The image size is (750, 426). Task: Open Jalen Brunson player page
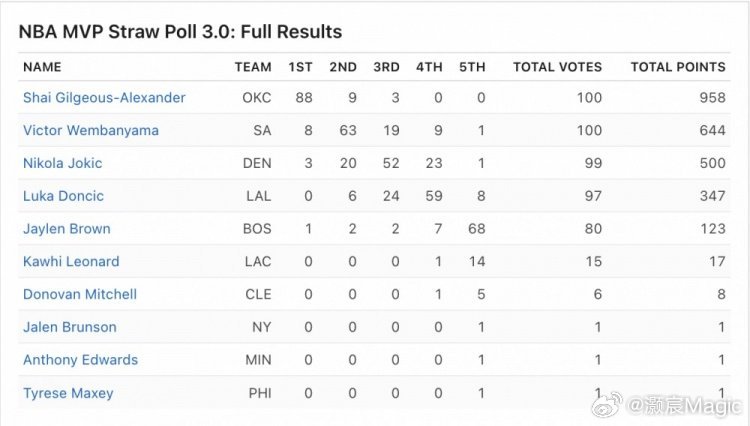tap(70, 327)
